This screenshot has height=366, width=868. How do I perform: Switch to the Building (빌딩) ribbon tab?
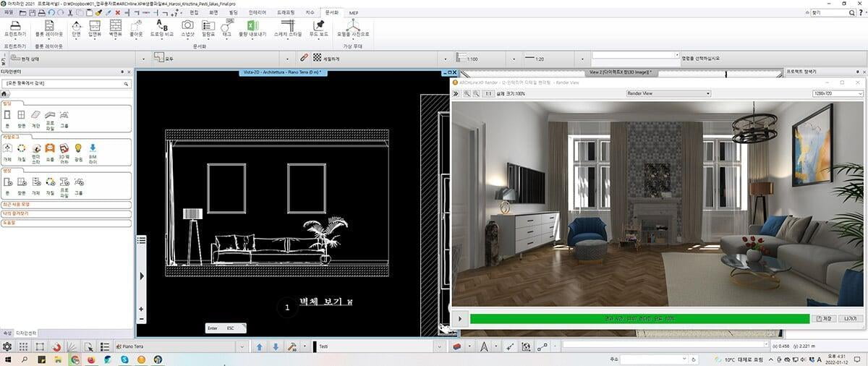233,13
